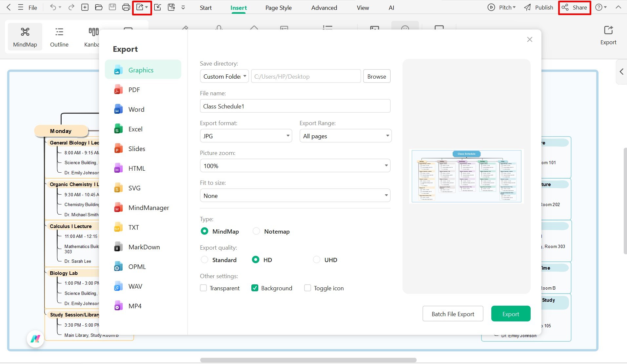Screen dimensions: 627x364
Task: Open the View ribbon tab
Action: pyautogui.click(x=363, y=8)
